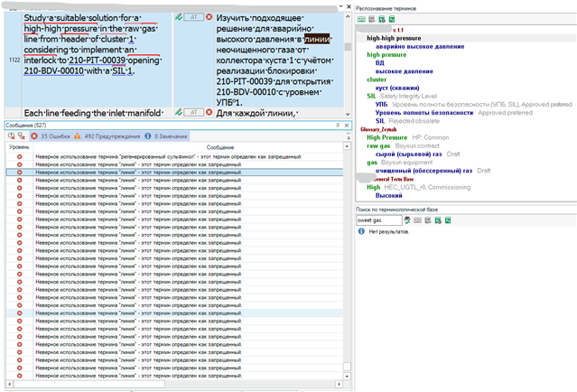Open termbase settings icon in termbase search toolbar

[438, 220]
